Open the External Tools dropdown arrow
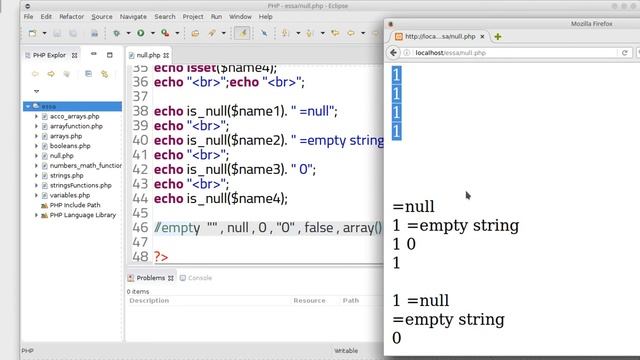 [x=177, y=33]
